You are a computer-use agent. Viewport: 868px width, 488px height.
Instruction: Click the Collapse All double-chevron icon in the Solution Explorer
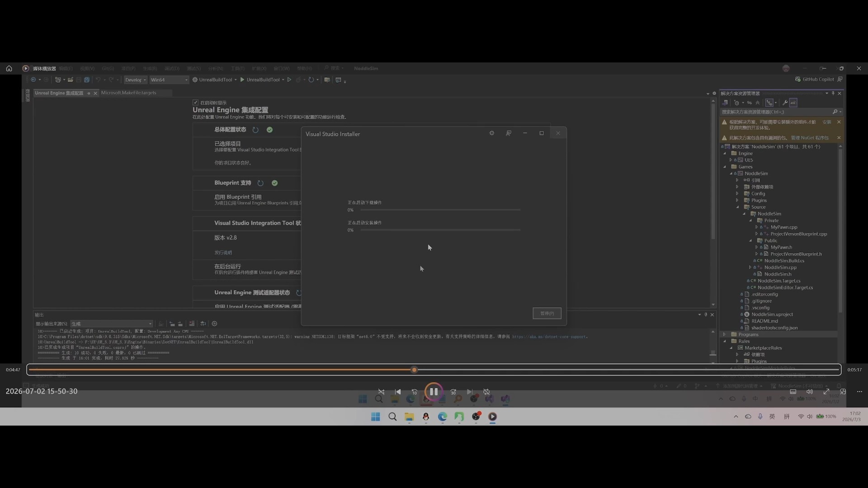[x=758, y=103]
